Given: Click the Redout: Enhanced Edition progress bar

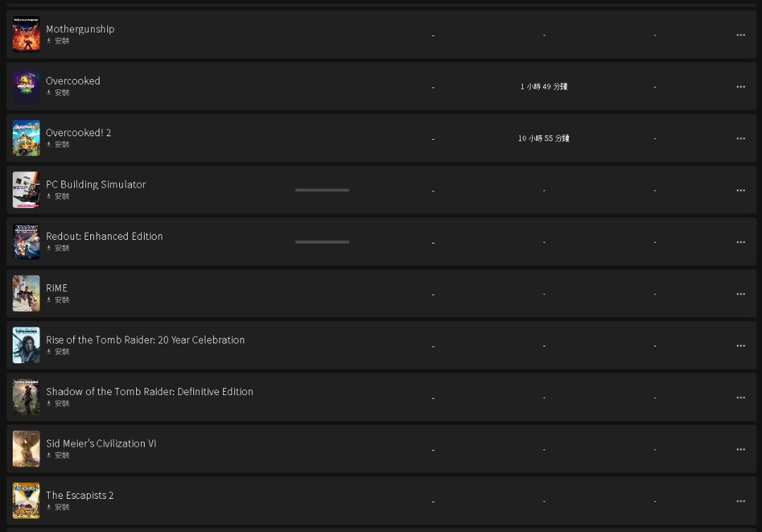Looking at the screenshot, I should tap(322, 242).
